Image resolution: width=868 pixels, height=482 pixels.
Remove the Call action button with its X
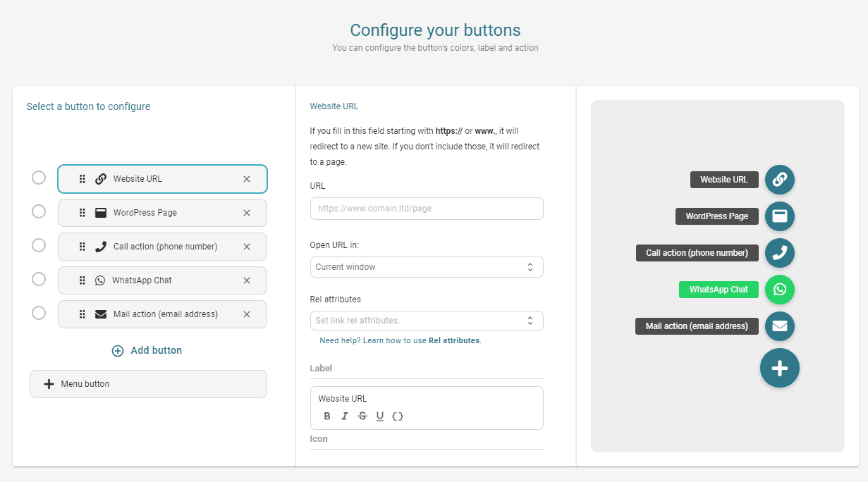coord(247,246)
